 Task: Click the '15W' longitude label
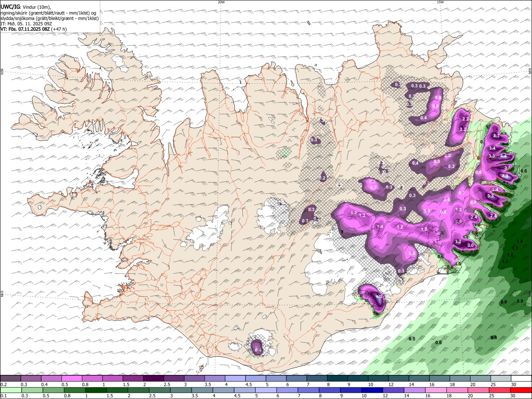440,2
